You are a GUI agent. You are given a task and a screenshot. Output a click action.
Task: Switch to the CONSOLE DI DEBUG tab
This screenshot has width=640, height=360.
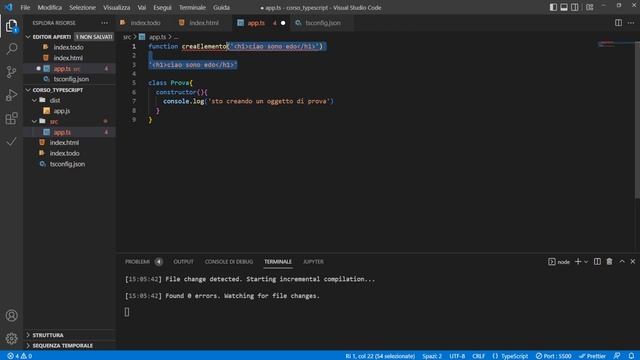point(229,262)
